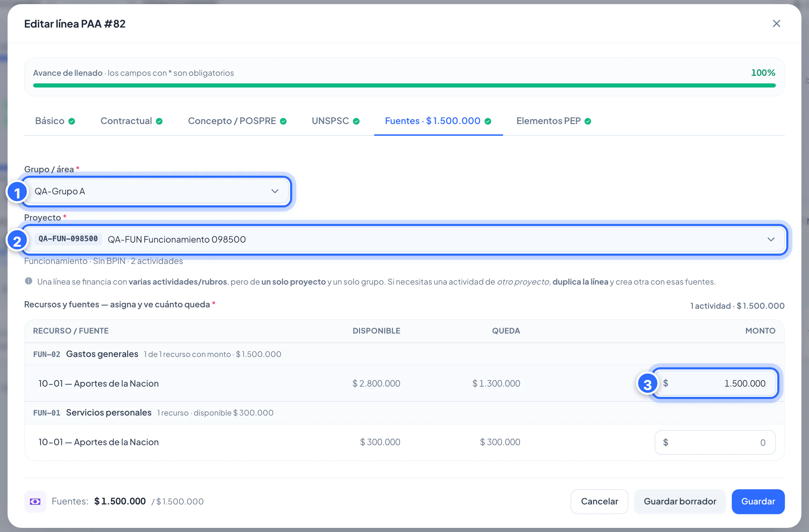Viewport: 809px width, 532px height.
Task: Open the UNSPSC tab
Action: [336, 121]
